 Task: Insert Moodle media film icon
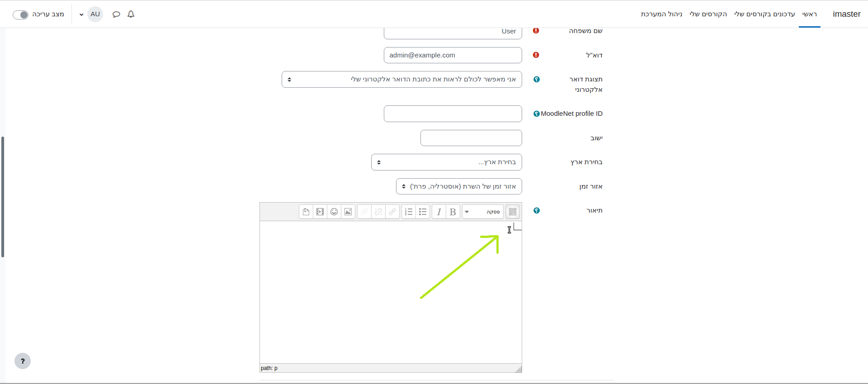[320, 212]
